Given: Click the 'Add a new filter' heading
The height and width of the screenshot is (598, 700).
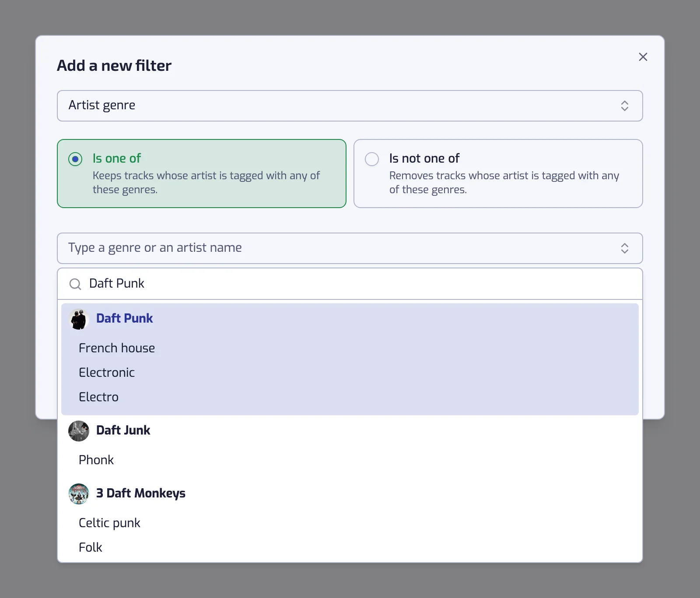Looking at the screenshot, I should click(114, 66).
